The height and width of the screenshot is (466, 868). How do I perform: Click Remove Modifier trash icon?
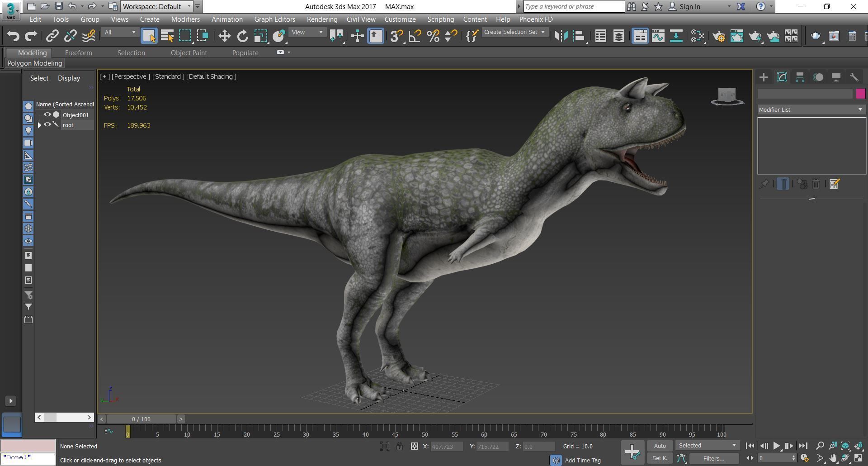(x=816, y=184)
